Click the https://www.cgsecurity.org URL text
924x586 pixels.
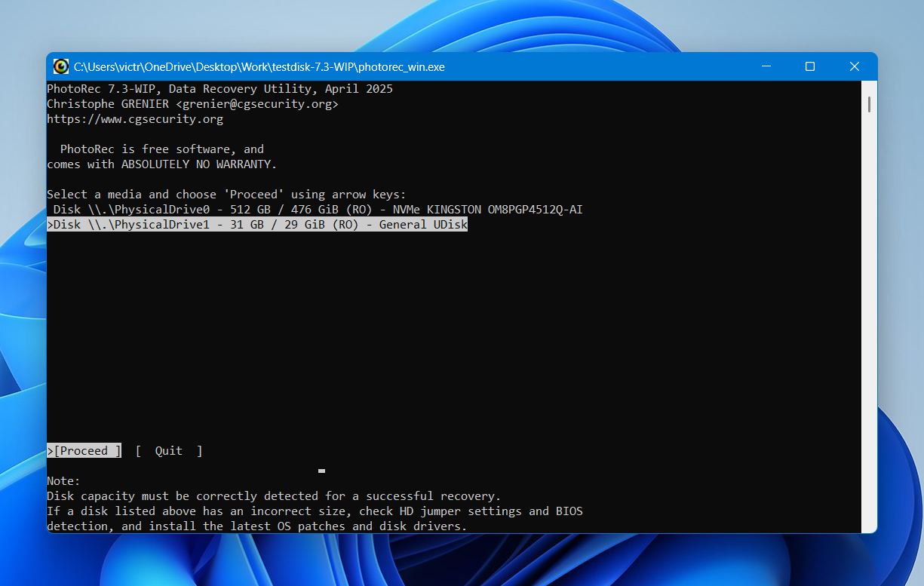pos(135,119)
